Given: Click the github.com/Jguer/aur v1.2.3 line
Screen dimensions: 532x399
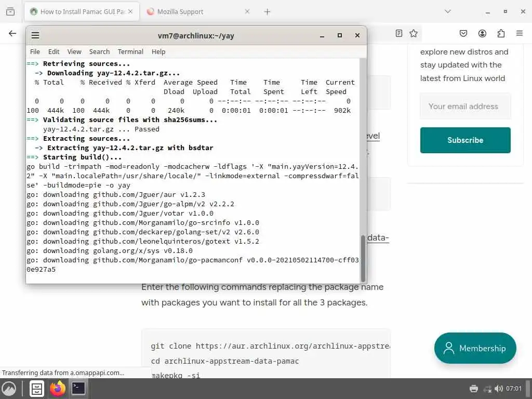Looking at the screenshot, I should [x=116, y=195].
